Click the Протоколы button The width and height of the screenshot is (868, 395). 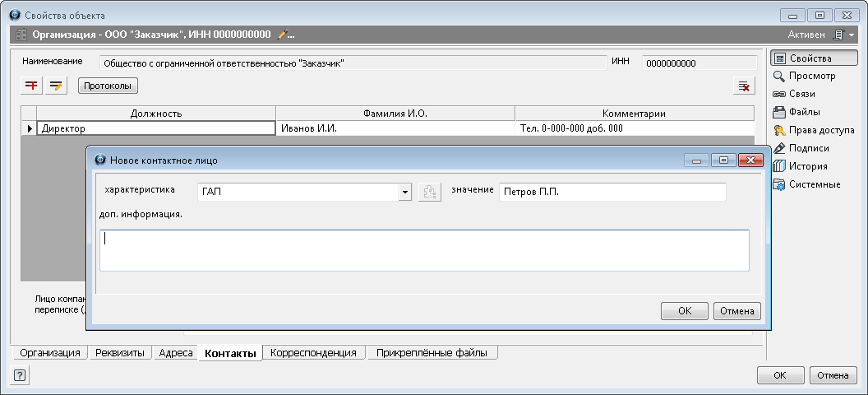108,86
